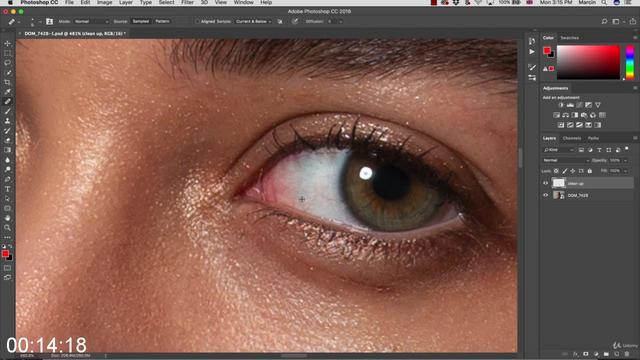Open the Actions panel play icon
The width and height of the screenshot is (640, 360).
(532, 52)
